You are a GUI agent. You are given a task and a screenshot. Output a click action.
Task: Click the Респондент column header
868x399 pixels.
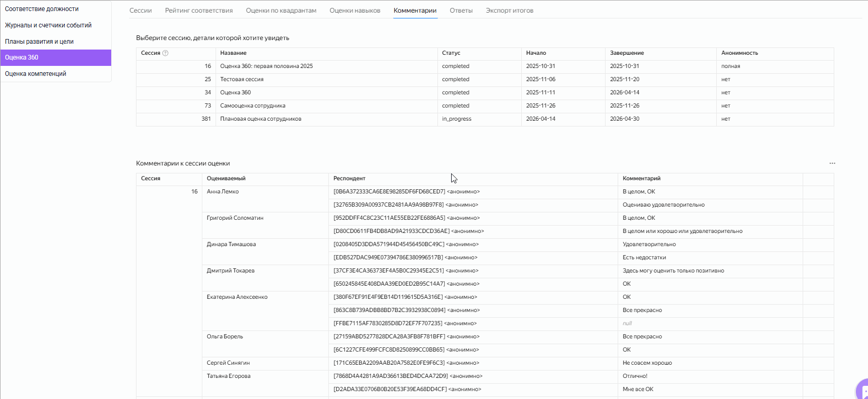click(349, 179)
